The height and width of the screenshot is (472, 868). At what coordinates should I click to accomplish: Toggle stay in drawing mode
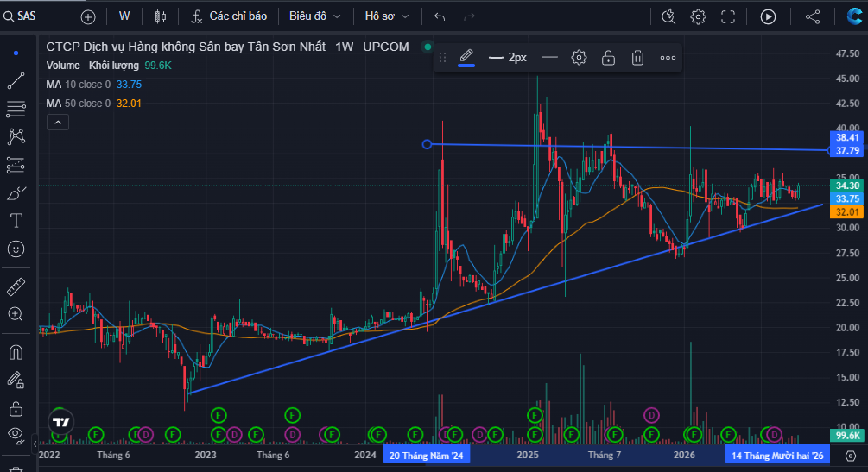point(16,381)
